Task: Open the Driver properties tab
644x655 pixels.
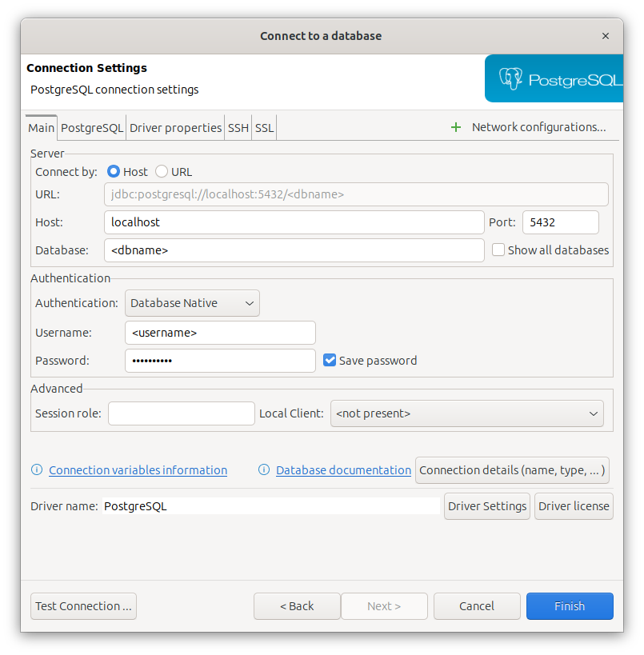Action: (175, 127)
